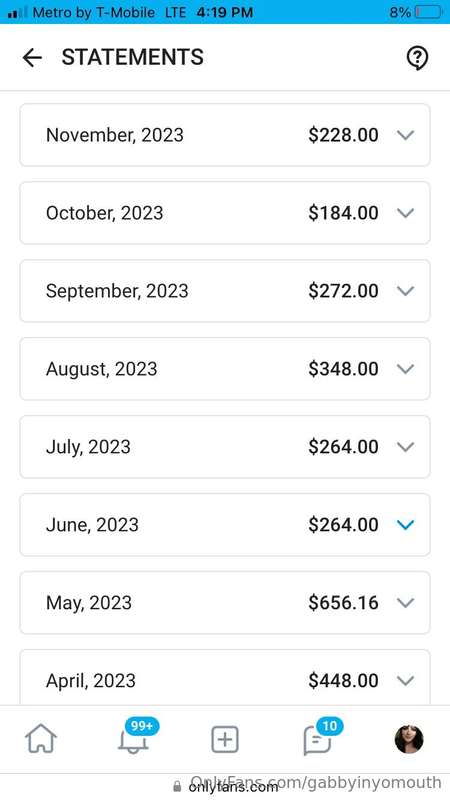The image size is (450, 800).
Task: Select the May, 2023 $656.16 row
Action: pos(225,603)
